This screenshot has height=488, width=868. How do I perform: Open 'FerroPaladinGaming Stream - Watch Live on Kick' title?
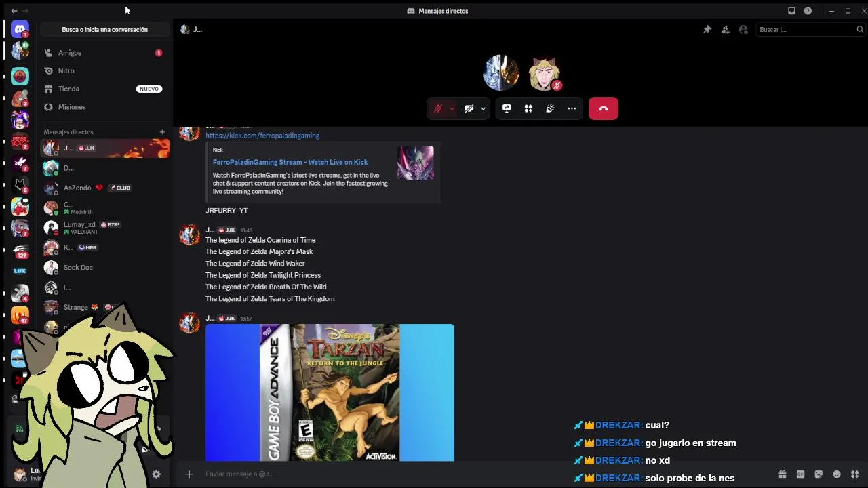coord(290,162)
